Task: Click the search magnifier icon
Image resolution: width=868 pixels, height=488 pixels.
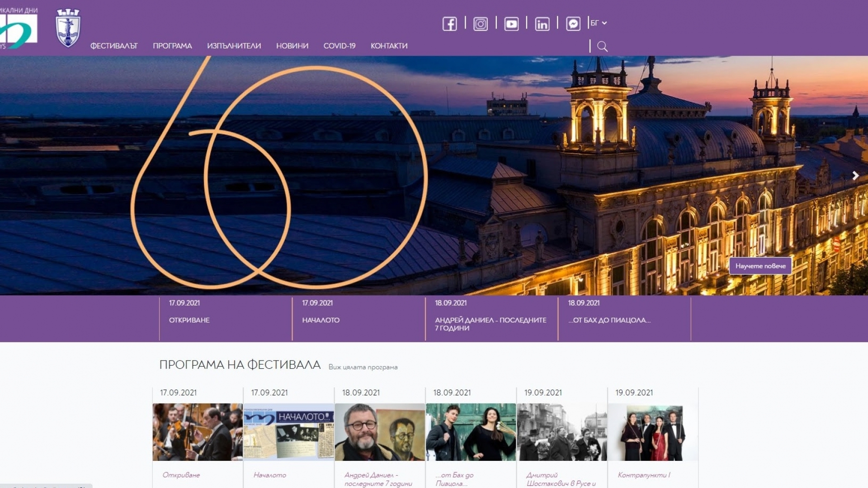Action: (602, 46)
